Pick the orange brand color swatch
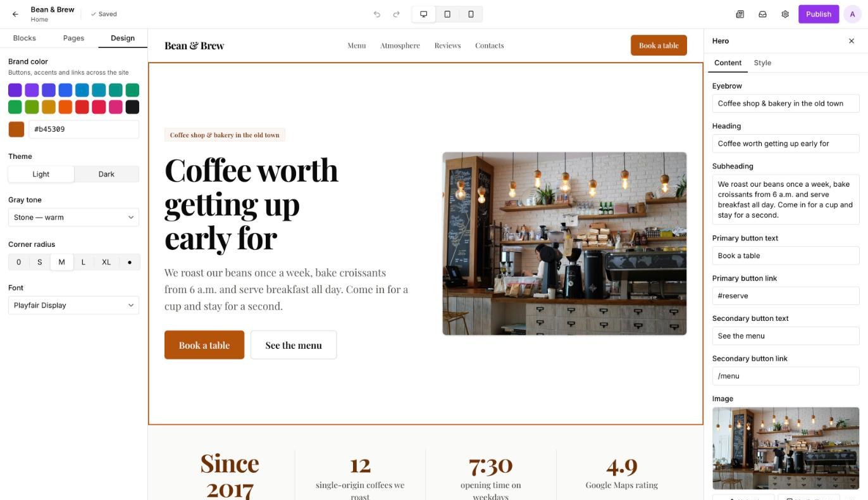 (x=65, y=107)
